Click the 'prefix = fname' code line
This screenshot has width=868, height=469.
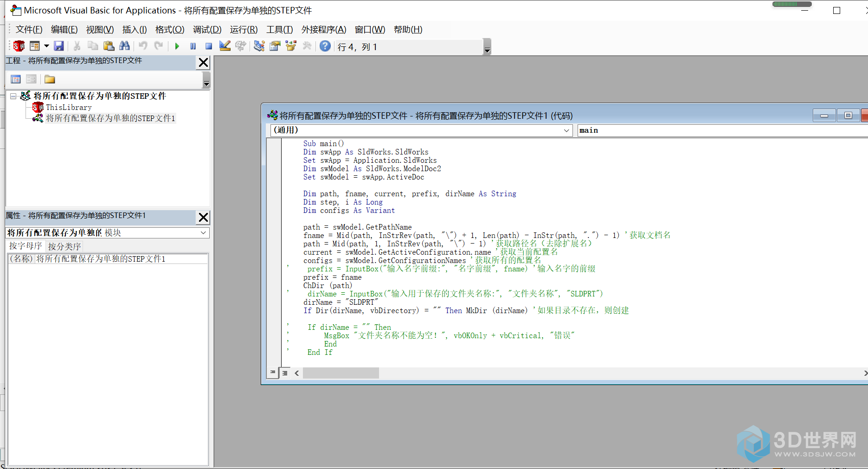(x=332, y=277)
